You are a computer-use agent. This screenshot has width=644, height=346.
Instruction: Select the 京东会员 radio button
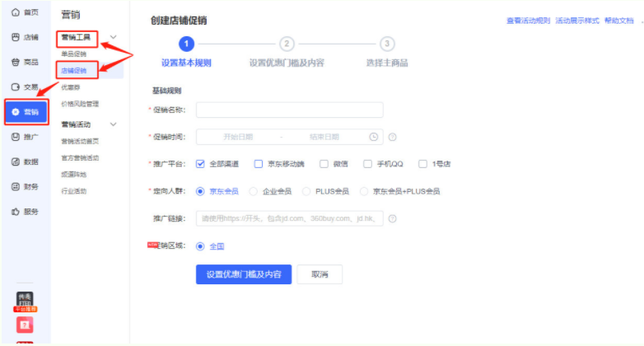pyautogui.click(x=200, y=191)
